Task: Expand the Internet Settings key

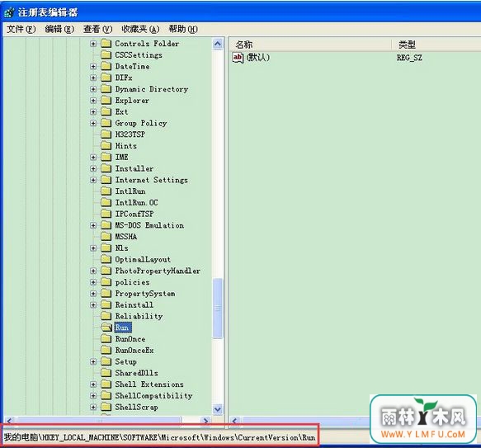Action: (93, 180)
